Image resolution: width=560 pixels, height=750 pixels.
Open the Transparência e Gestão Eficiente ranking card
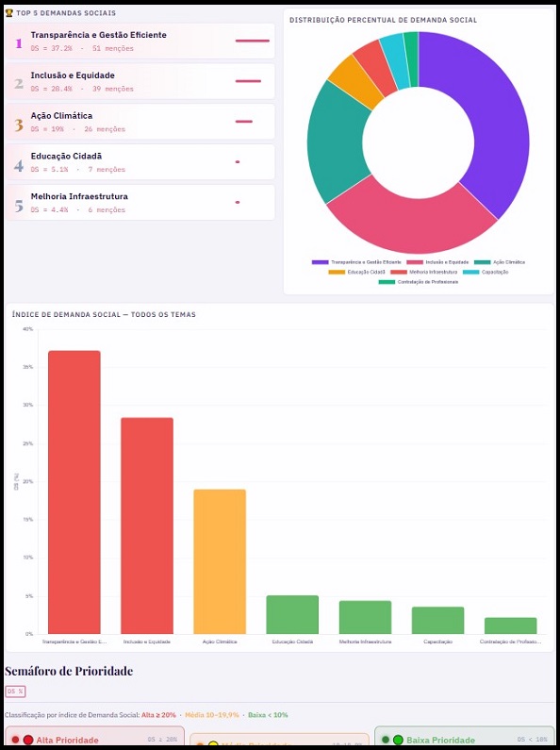click(140, 42)
